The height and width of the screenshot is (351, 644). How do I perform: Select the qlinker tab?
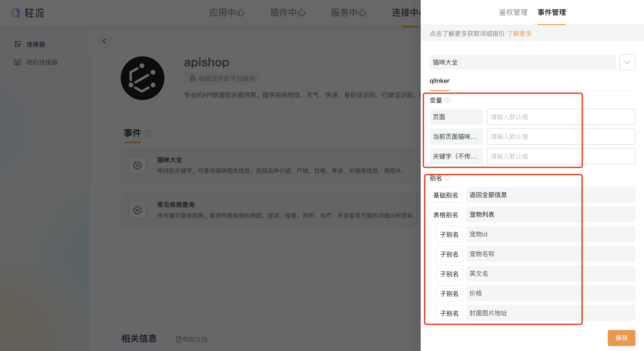tap(439, 81)
